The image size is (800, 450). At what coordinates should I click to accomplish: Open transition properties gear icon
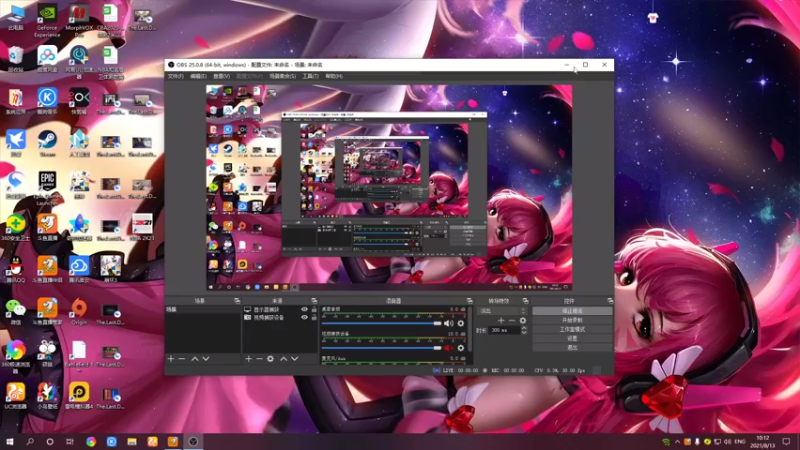(x=522, y=320)
